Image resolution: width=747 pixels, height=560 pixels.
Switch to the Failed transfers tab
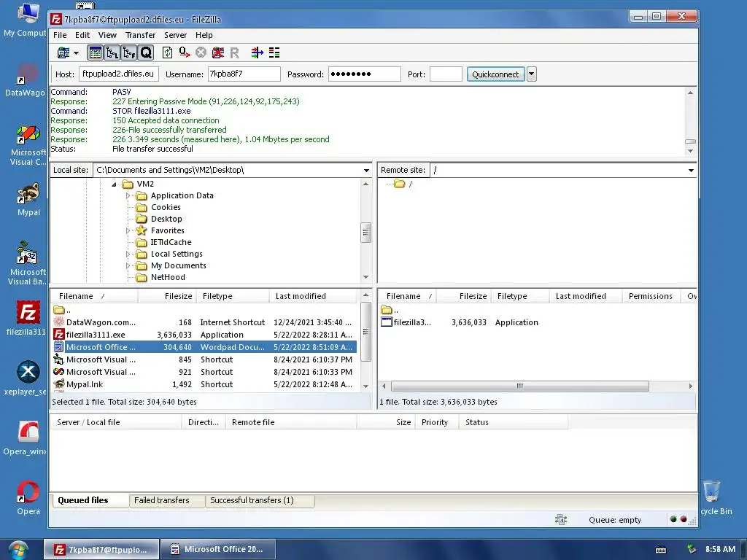167,500
